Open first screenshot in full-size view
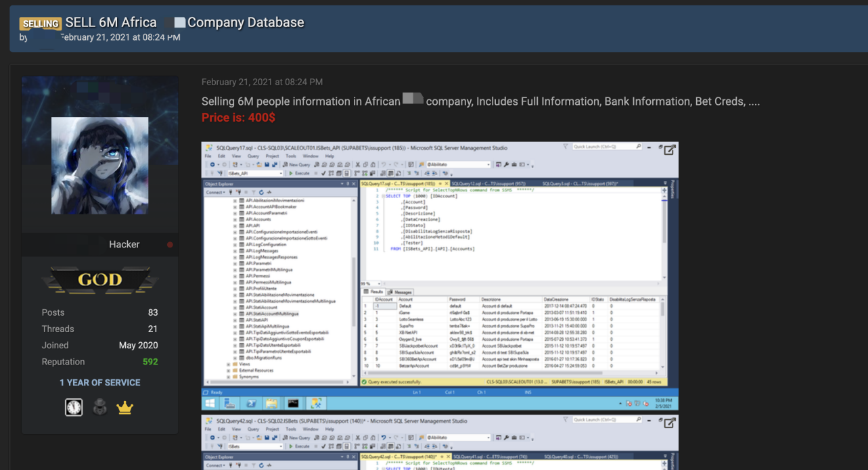This screenshot has width=868, height=470. tap(669, 150)
